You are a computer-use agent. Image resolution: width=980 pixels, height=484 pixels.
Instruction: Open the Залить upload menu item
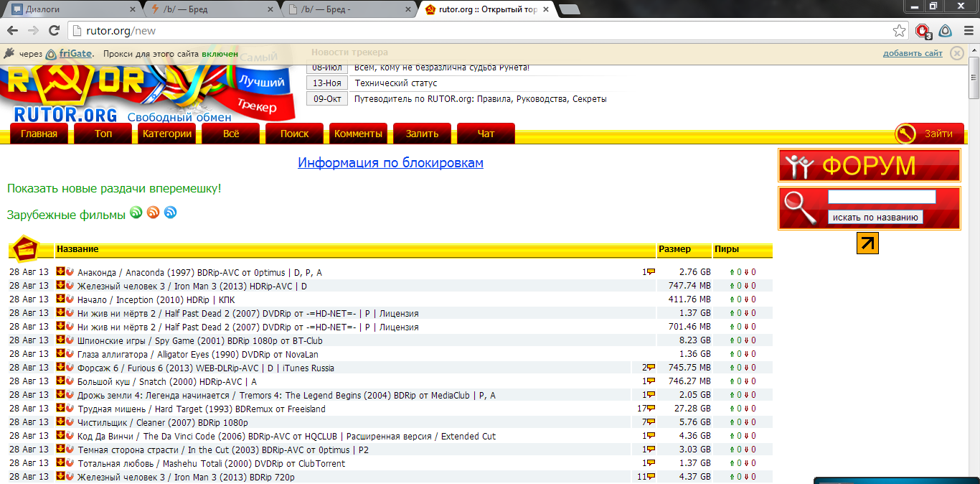point(423,134)
